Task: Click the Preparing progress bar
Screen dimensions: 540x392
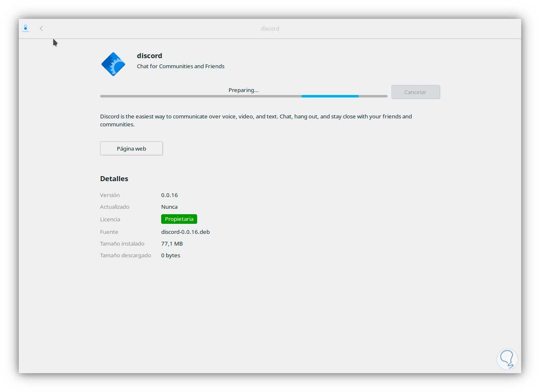Action: click(244, 96)
